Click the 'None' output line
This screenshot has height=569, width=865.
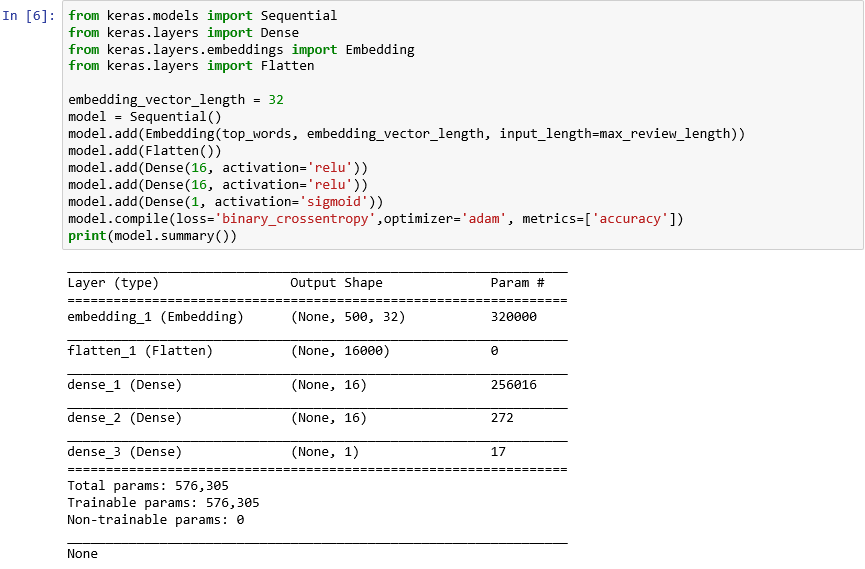(82, 554)
